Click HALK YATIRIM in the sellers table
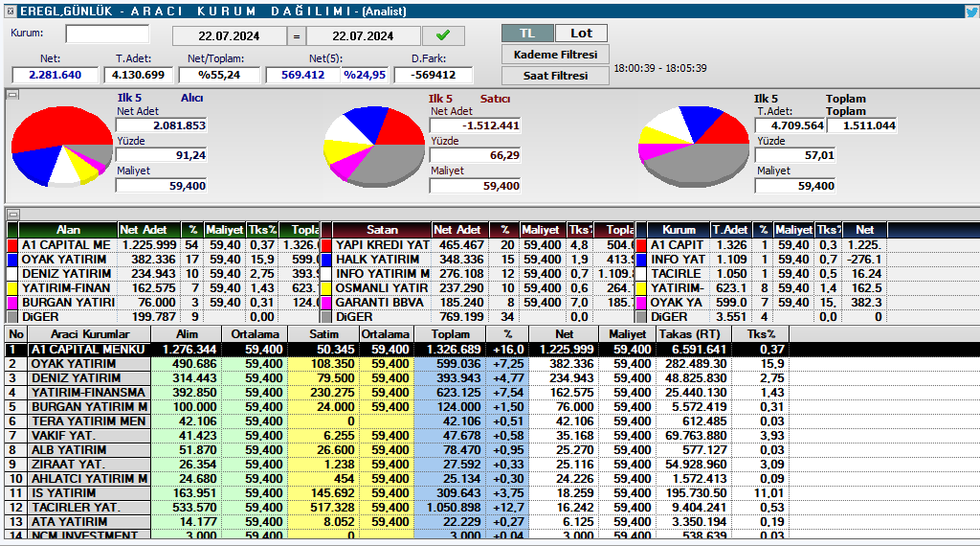The width and height of the screenshot is (980, 546). click(377, 260)
